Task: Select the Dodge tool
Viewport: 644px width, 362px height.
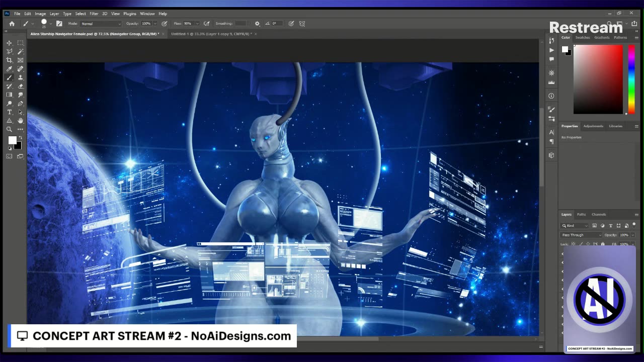Action: point(9,104)
